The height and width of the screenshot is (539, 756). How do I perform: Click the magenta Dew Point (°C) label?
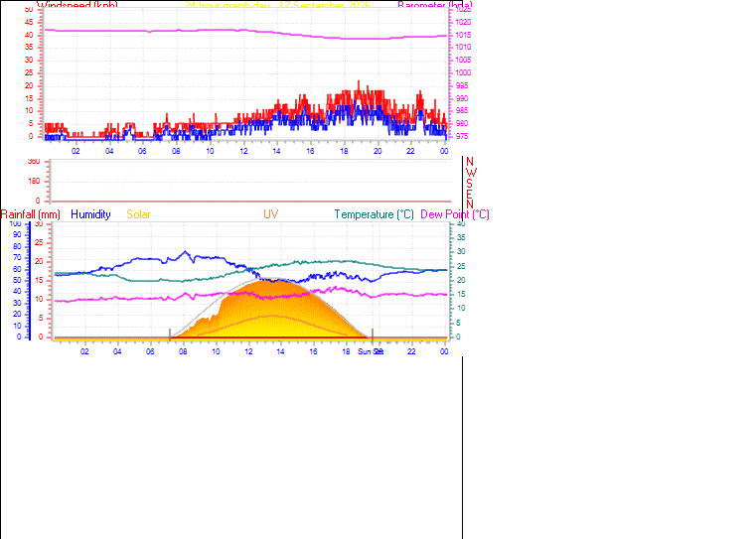(x=455, y=214)
